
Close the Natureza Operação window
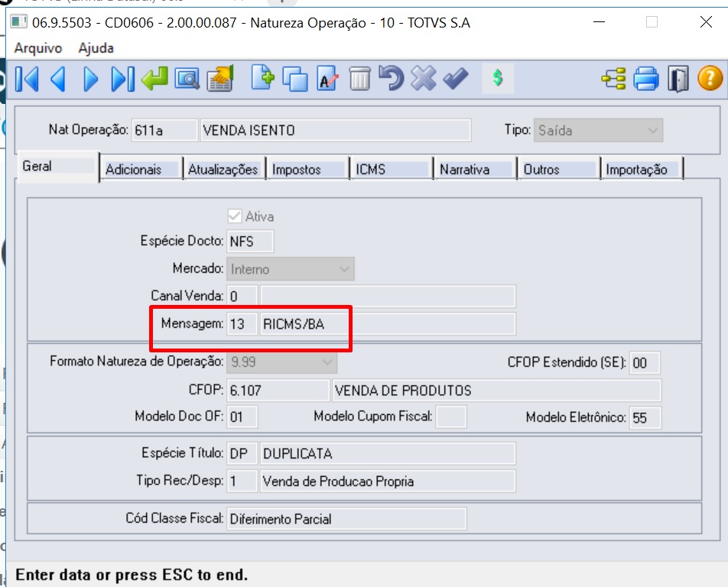706,22
